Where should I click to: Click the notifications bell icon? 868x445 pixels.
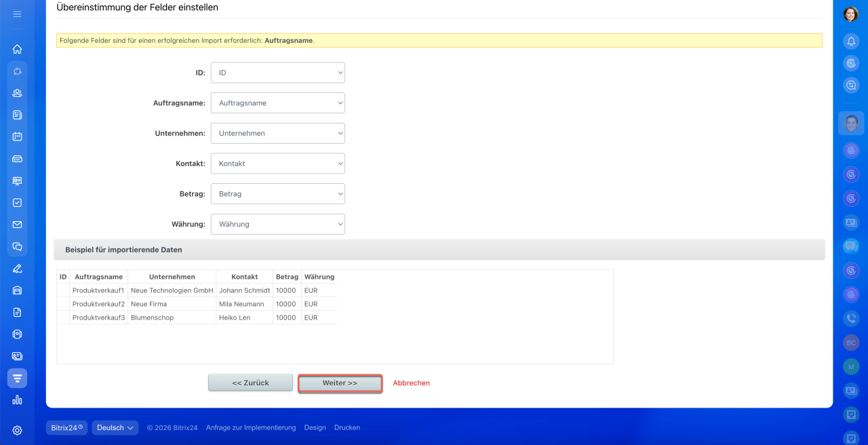point(851,41)
